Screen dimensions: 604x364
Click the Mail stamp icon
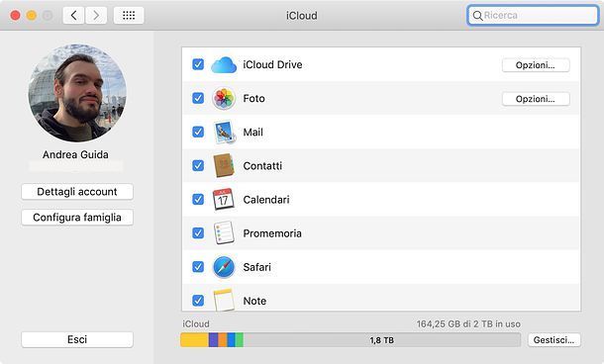[224, 132]
